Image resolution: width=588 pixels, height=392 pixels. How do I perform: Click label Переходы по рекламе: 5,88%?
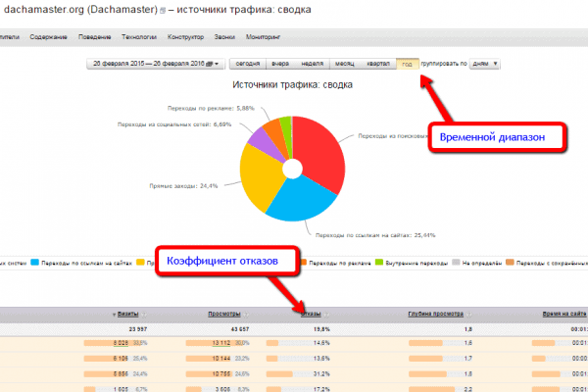click(211, 108)
